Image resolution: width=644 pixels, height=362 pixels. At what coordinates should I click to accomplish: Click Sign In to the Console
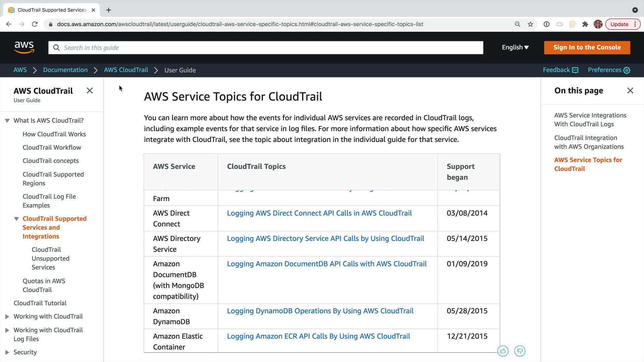coord(587,47)
